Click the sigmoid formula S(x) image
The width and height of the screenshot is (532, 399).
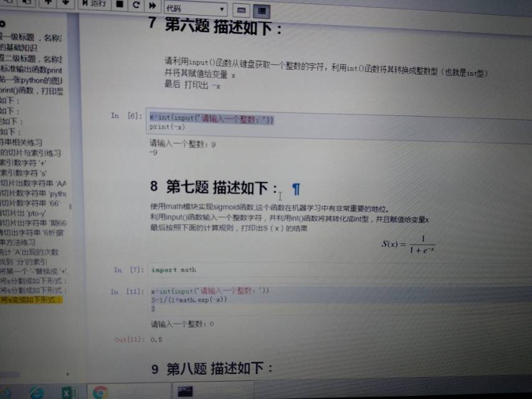[x=408, y=244]
